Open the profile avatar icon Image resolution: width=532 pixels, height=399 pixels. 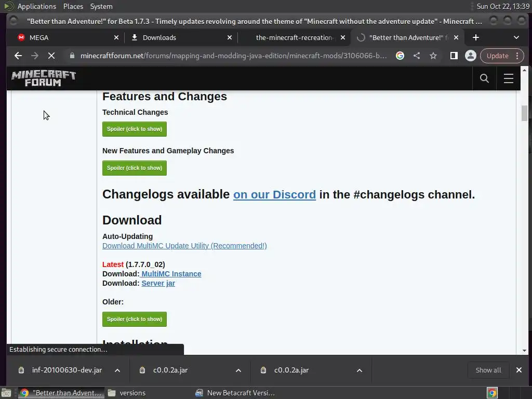[471, 56]
